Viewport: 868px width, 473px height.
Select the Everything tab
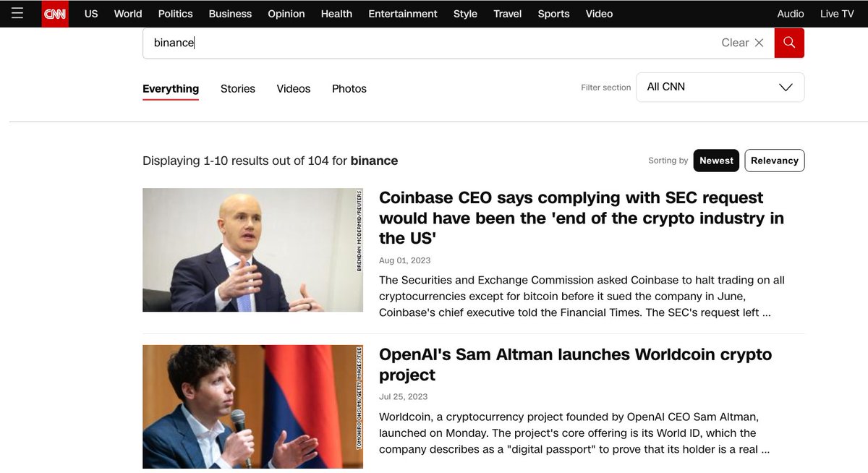point(171,89)
